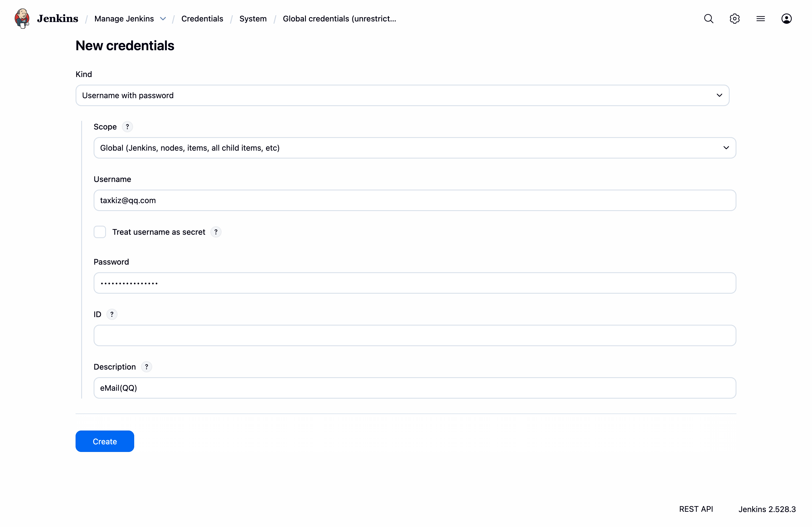The image size is (812, 527).
Task: Click into the ID text field
Action: pos(414,335)
